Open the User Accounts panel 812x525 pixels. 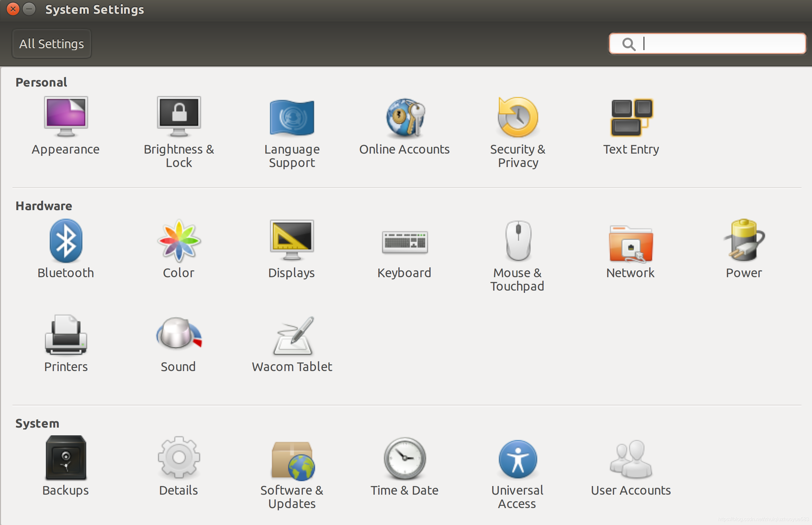tap(630, 460)
